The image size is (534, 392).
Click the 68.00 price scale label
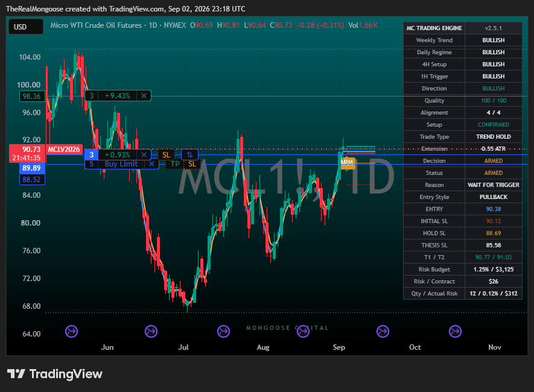(31, 306)
